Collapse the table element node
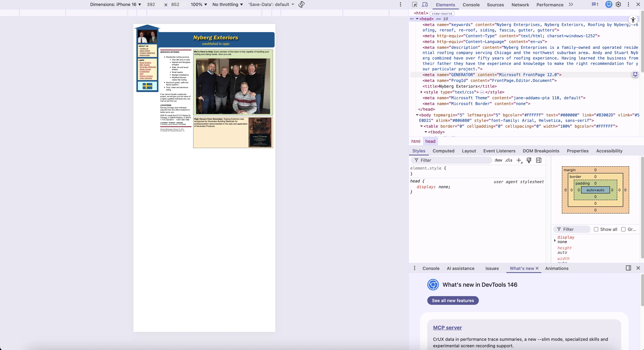The image size is (644, 350). click(421, 126)
